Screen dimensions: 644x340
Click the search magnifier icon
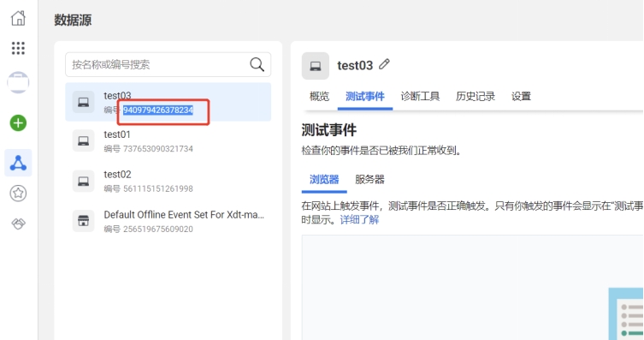click(257, 64)
